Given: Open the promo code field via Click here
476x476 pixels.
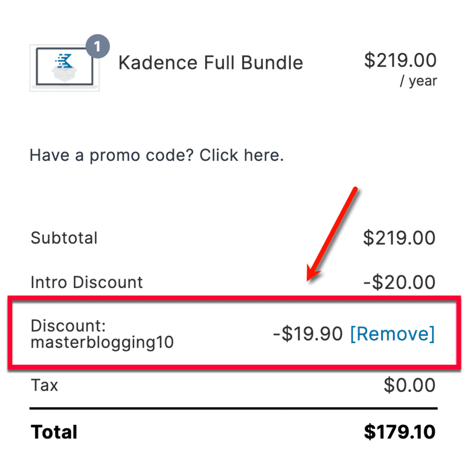Looking at the screenshot, I should 243,155.
